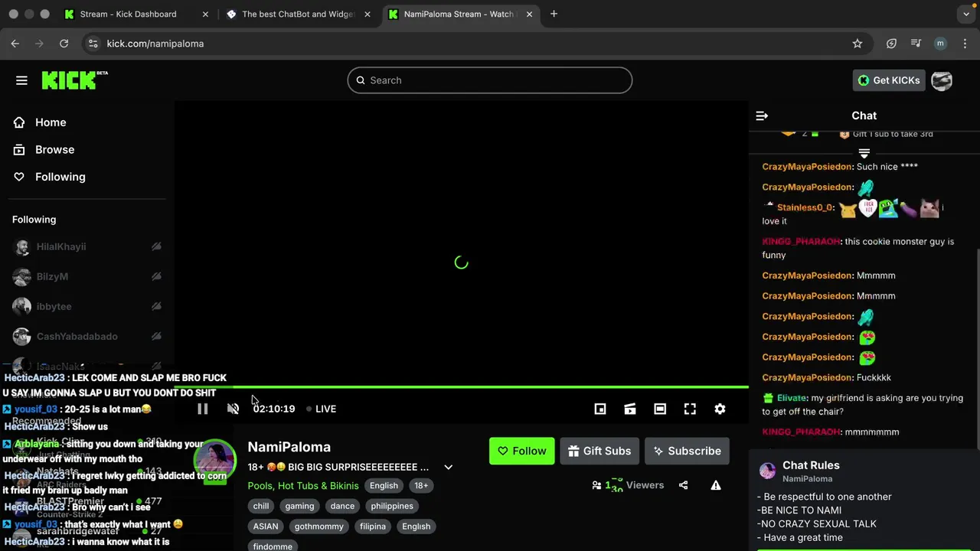The image size is (980, 551).
Task: Open the hamburger sidebar menu
Action: click(21, 80)
